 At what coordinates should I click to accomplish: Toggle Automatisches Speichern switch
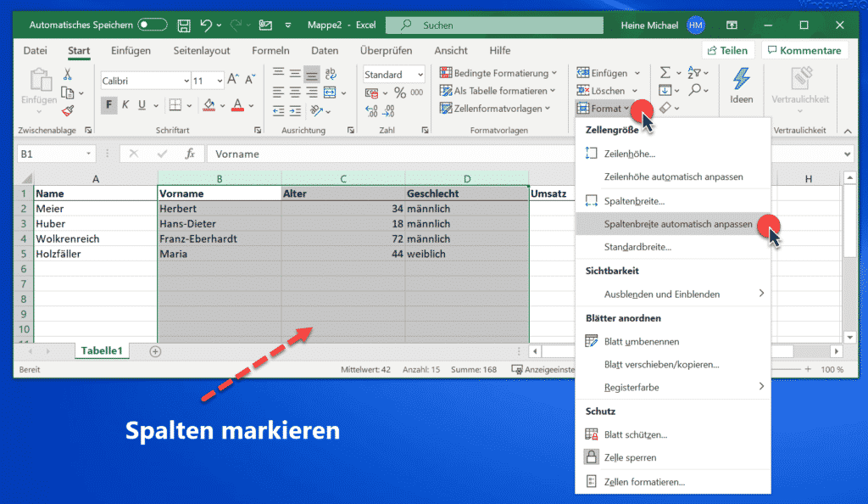coord(153,25)
